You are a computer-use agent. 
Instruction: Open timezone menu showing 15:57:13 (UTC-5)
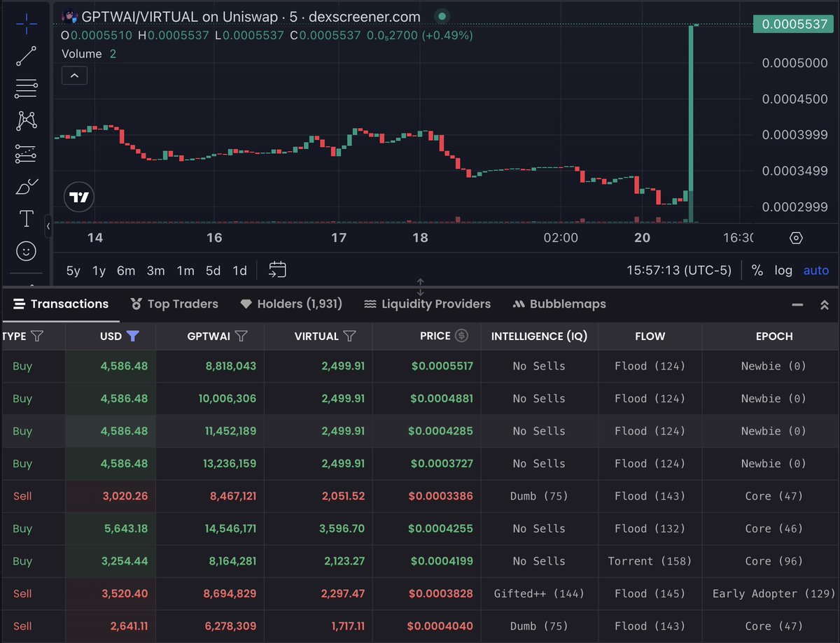(x=678, y=270)
